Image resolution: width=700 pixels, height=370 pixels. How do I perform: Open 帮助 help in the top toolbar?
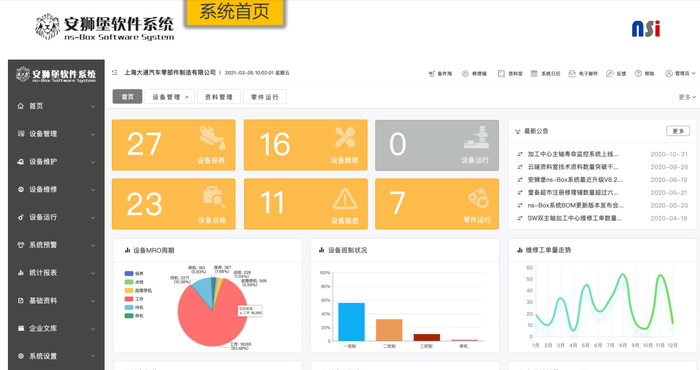645,74
